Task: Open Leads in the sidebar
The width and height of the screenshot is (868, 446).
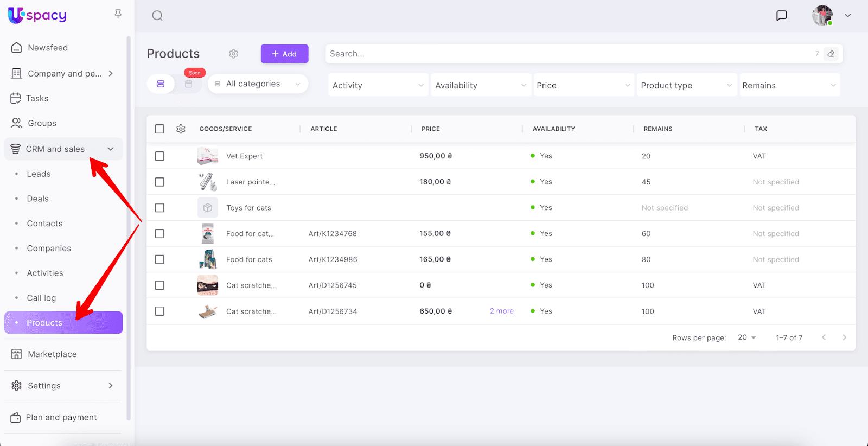Action: 39,174
